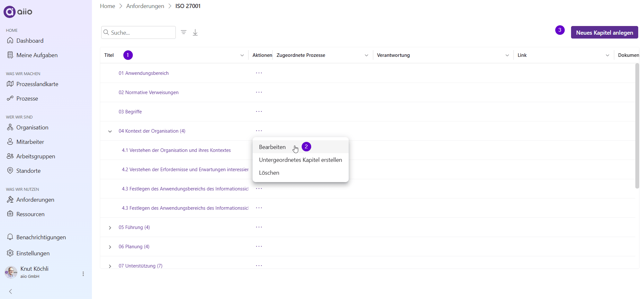Open Knut Köchli profile avatar
The image size is (644, 299).
pyautogui.click(x=11, y=272)
